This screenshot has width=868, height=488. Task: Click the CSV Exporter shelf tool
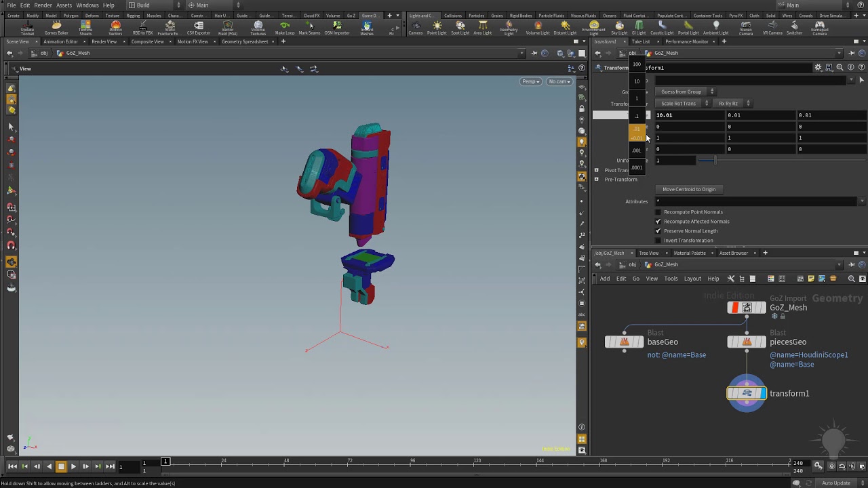[x=199, y=28]
